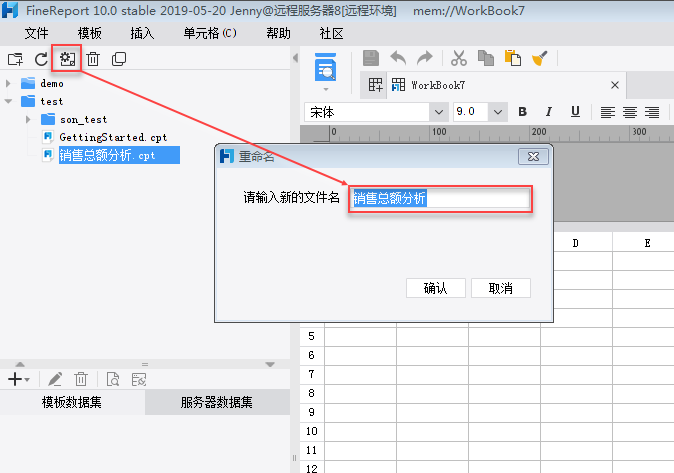Viewport: 674px width, 473px height.
Task: Click the format painter brush icon
Action: pos(539,58)
